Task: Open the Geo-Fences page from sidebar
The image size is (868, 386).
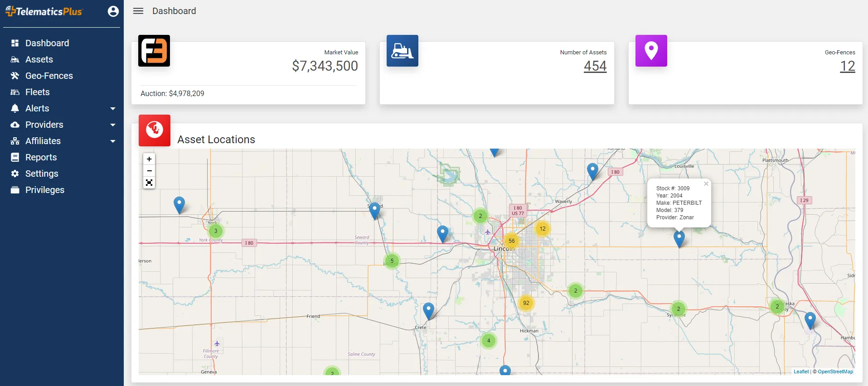Action: pyautogui.click(x=49, y=76)
